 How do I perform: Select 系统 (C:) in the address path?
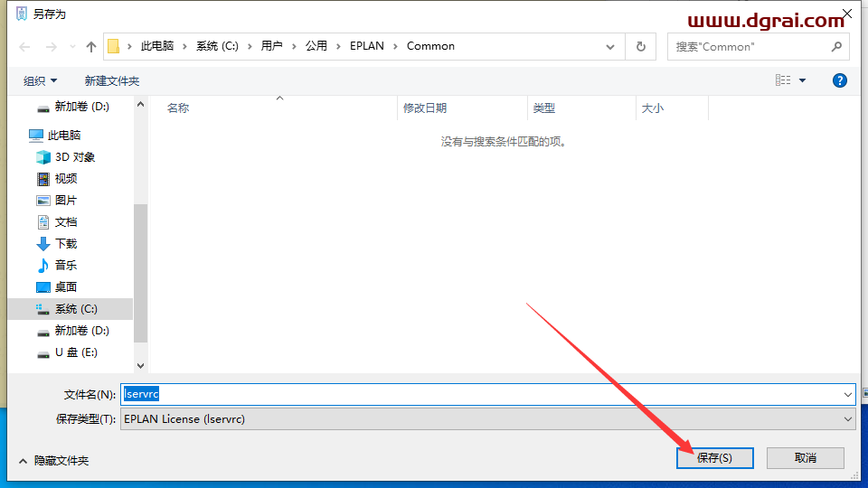click(217, 46)
